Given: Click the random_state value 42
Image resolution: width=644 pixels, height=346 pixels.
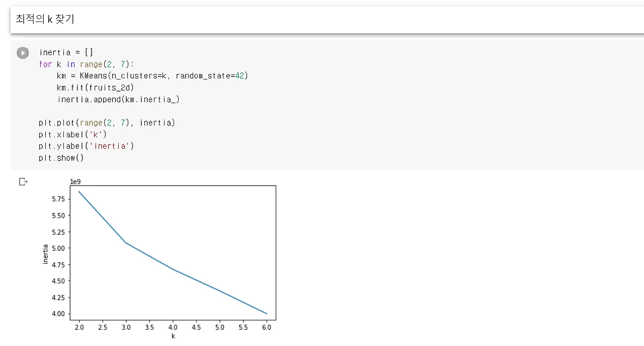Looking at the screenshot, I should 239,76.
